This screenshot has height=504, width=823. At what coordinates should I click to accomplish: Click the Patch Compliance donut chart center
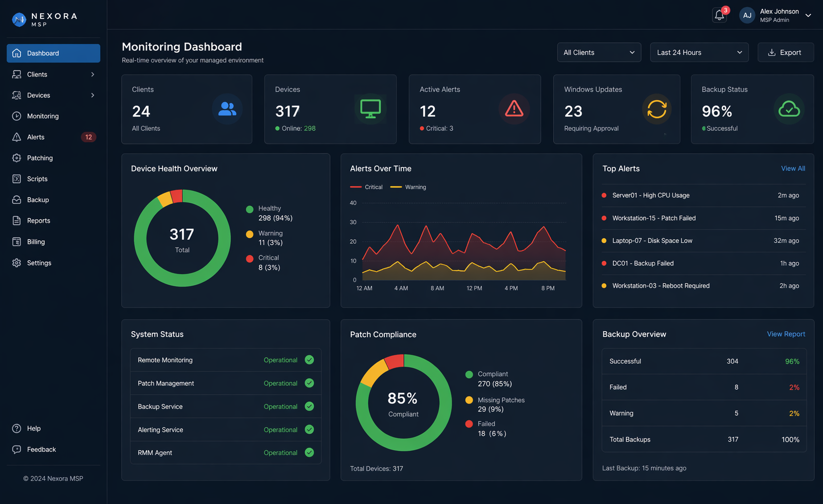click(403, 403)
